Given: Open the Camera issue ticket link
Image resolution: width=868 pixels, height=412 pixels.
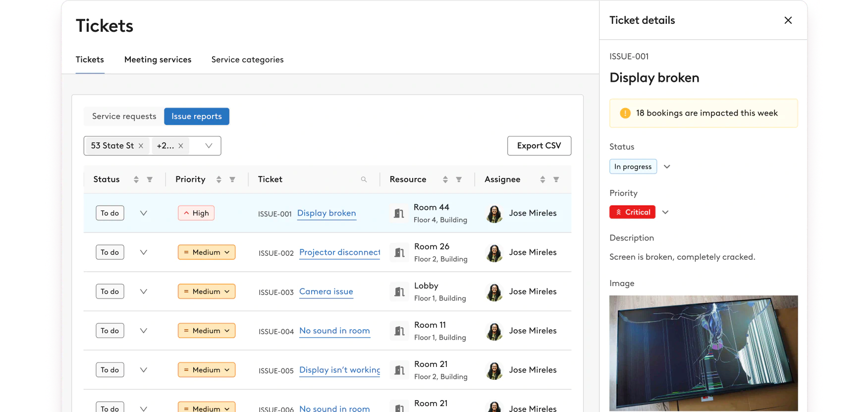Looking at the screenshot, I should 326,292.
